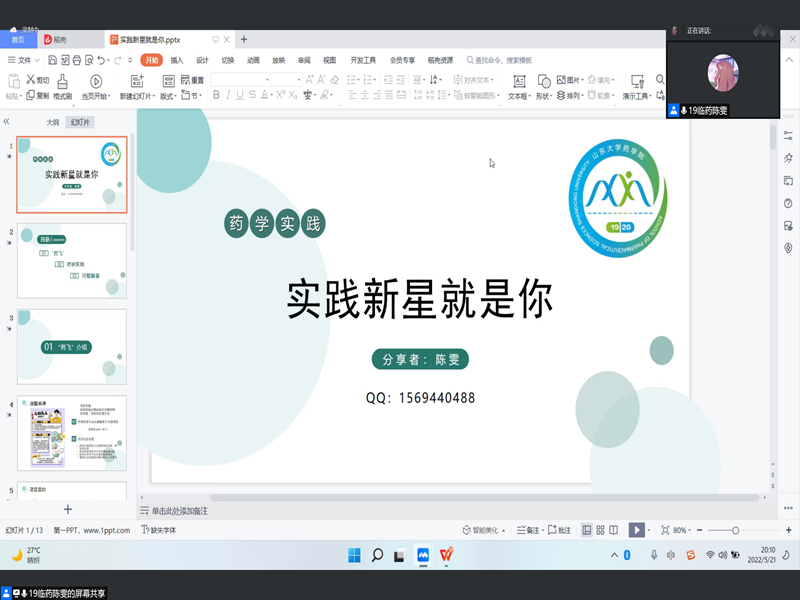Toggle bold formatting
This screenshot has height=600, width=800.
click(215, 96)
